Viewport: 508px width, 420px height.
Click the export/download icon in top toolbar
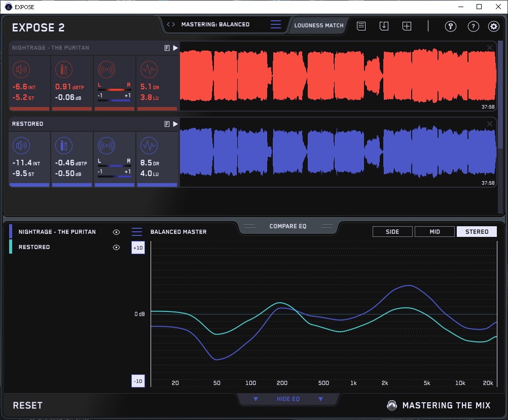[384, 26]
